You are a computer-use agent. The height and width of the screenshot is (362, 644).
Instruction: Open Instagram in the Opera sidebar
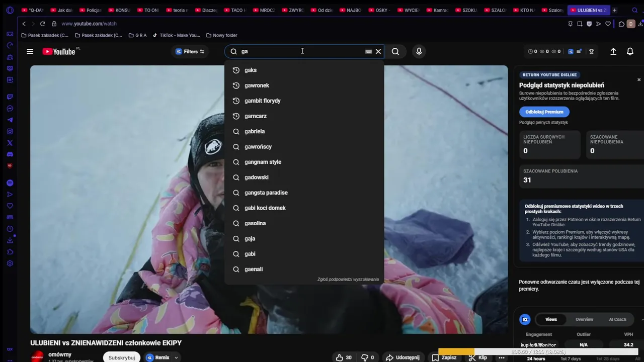click(10, 131)
